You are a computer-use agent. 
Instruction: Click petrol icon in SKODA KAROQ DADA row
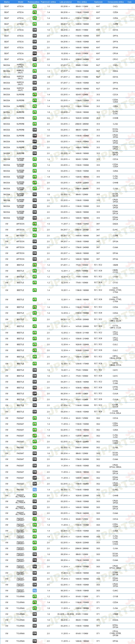(35, 71)
